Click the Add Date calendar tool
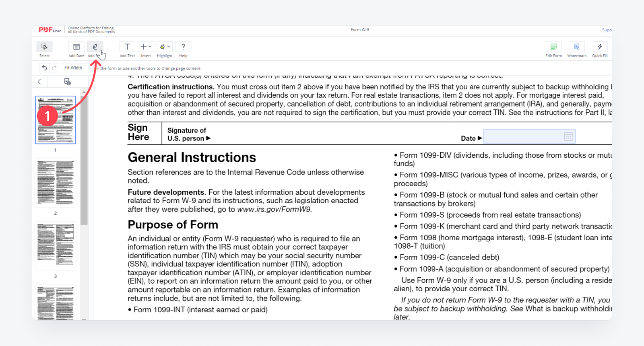This screenshot has width=644, height=346. pos(76,47)
